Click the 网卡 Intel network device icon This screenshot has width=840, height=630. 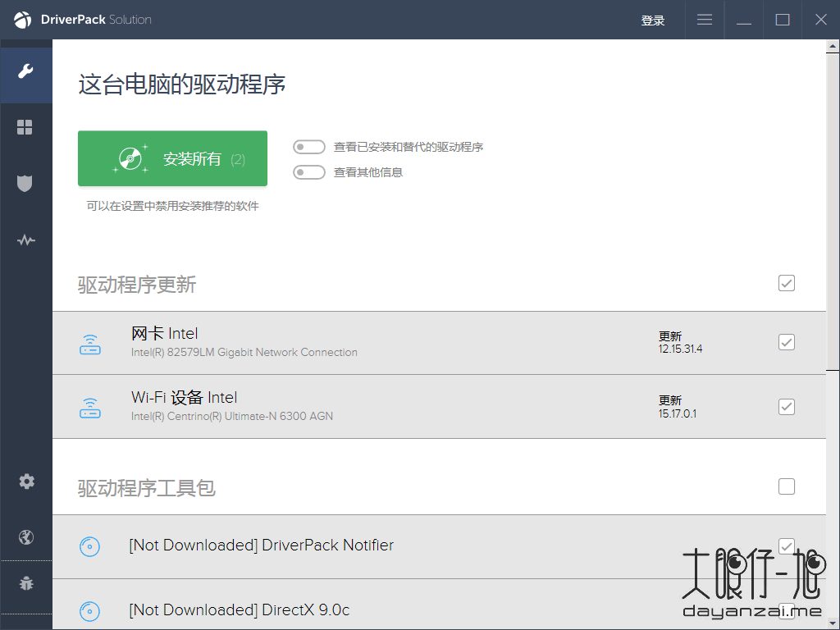[x=90, y=345]
